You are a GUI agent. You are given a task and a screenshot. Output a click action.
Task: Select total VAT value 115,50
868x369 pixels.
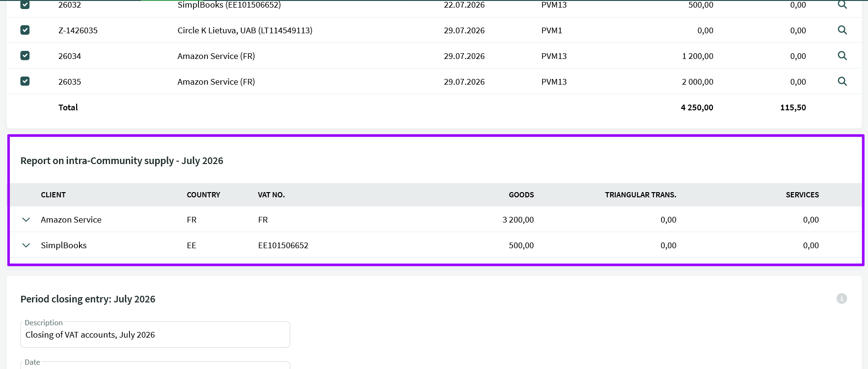coord(793,107)
